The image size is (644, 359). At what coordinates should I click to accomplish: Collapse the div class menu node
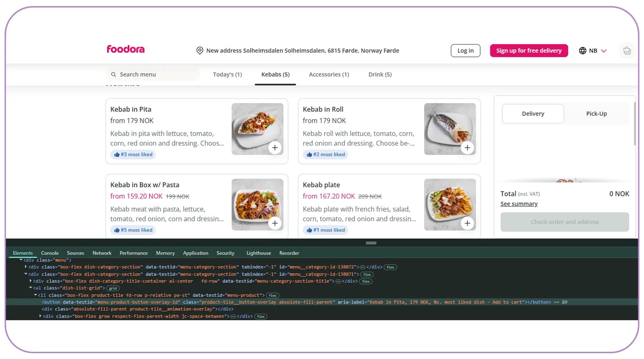pos(21,260)
